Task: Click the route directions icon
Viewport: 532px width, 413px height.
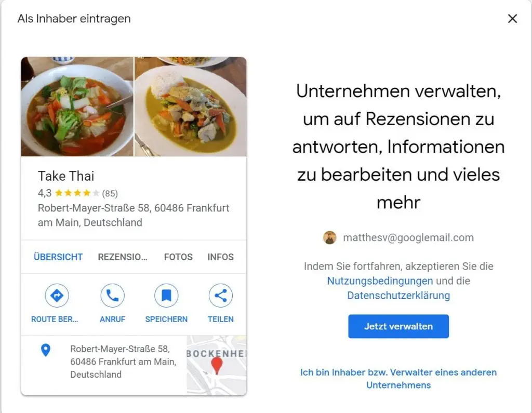Action: coord(57,296)
